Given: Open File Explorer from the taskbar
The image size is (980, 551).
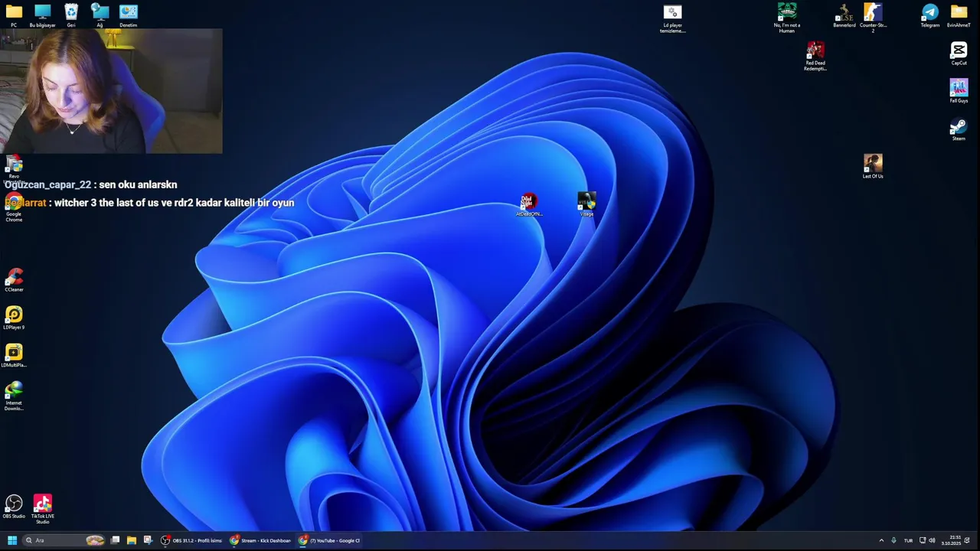Looking at the screenshot, I should click(131, 540).
